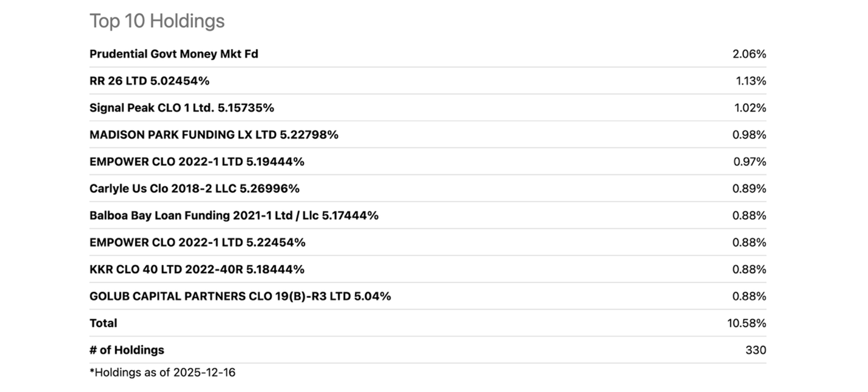The width and height of the screenshot is (868, 392).
Task: Click the 1.02% Signal Peak weight
Action: (x=750, y=108)
